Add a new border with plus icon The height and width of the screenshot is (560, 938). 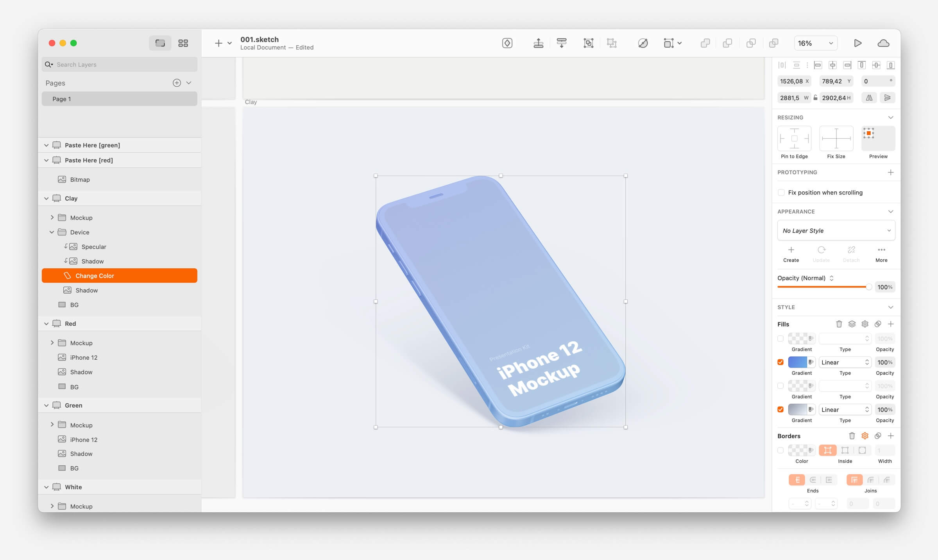coord(891,435)
